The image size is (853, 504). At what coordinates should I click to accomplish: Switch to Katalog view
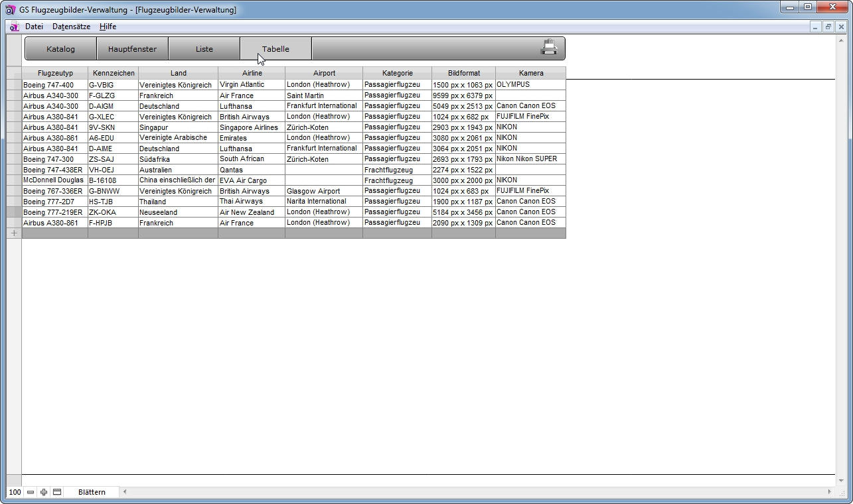tap(60, 49)
